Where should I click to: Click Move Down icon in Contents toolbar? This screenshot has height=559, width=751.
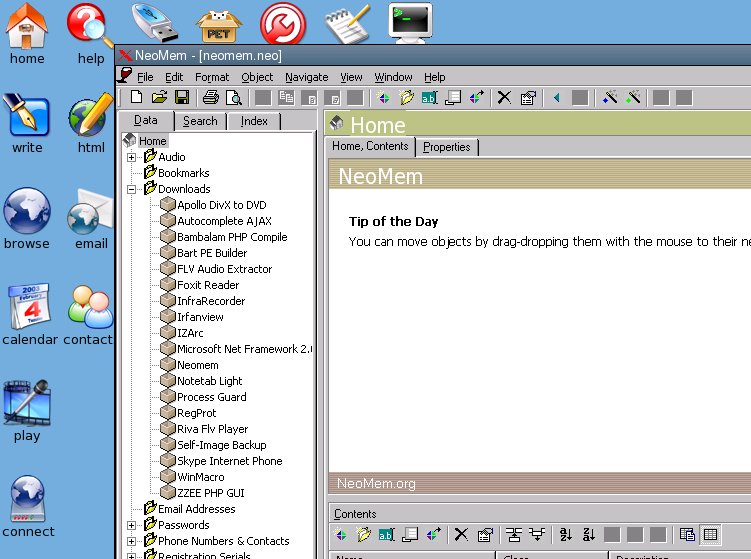pos(537,535)
